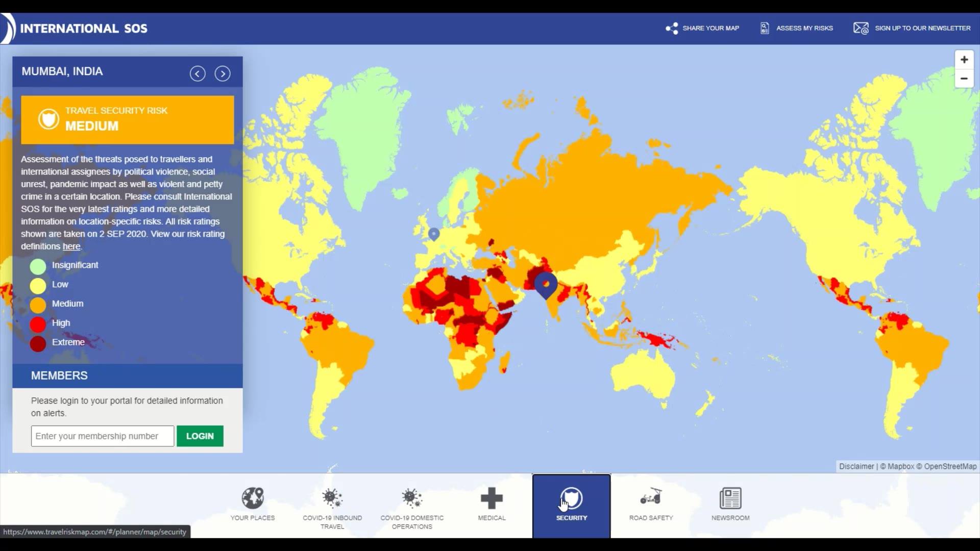Click the Share Your Map link

pyautogui.click(x=711, y=28)
